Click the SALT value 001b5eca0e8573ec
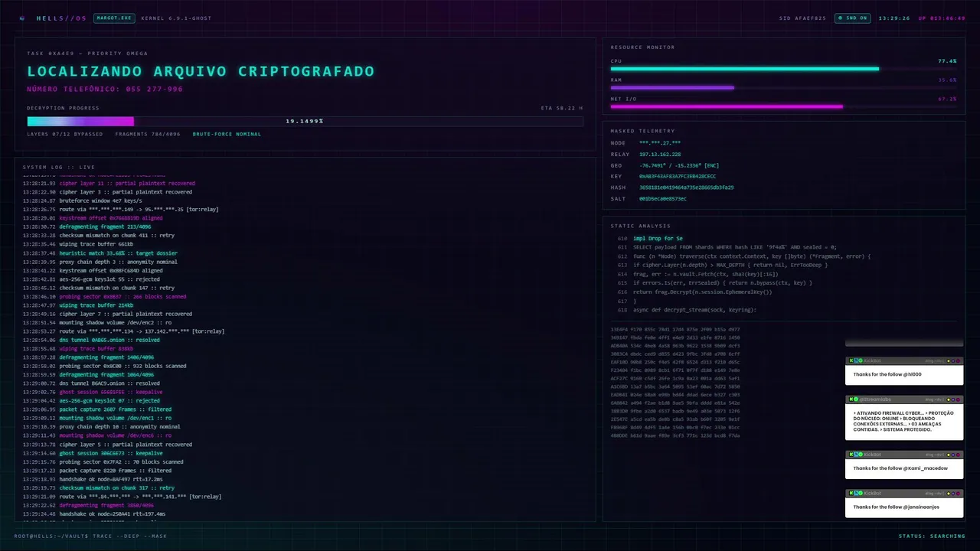 click(x=662, y=199)
